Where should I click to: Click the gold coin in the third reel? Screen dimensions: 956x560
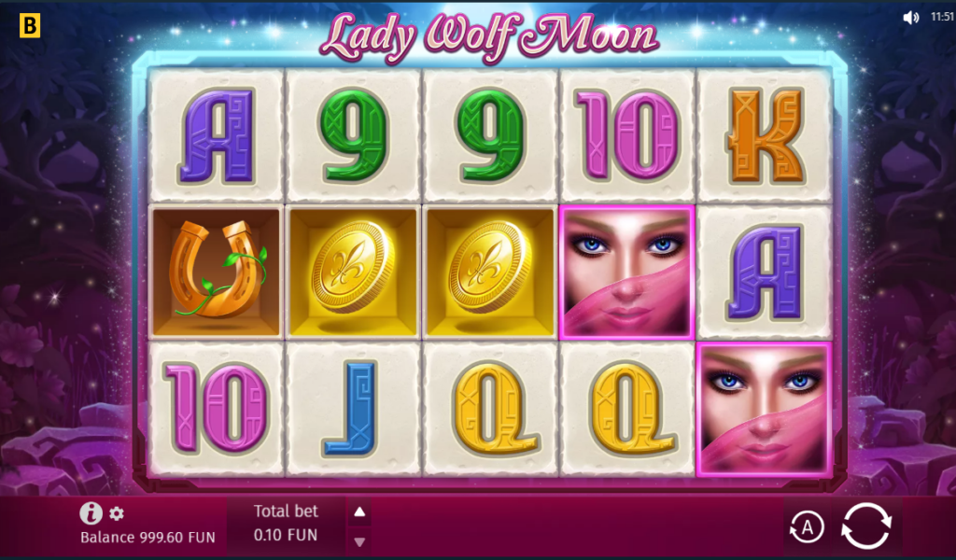click(490, 272)
